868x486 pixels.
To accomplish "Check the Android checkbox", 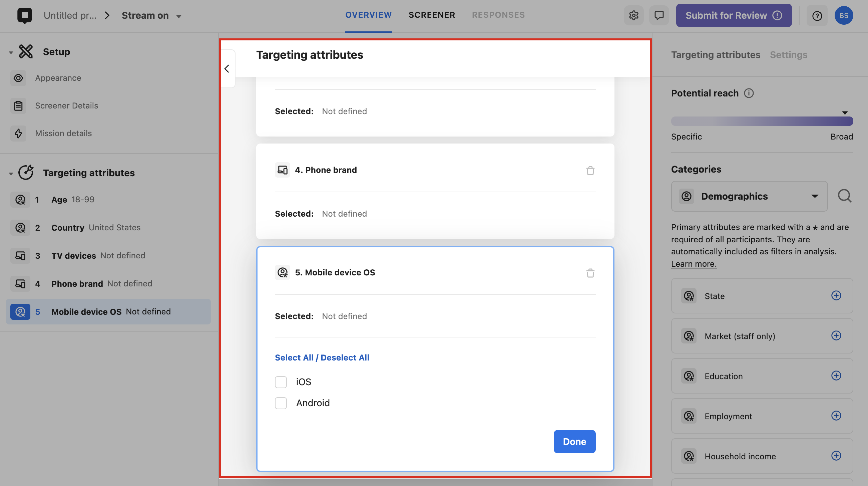I will (281, 403).
